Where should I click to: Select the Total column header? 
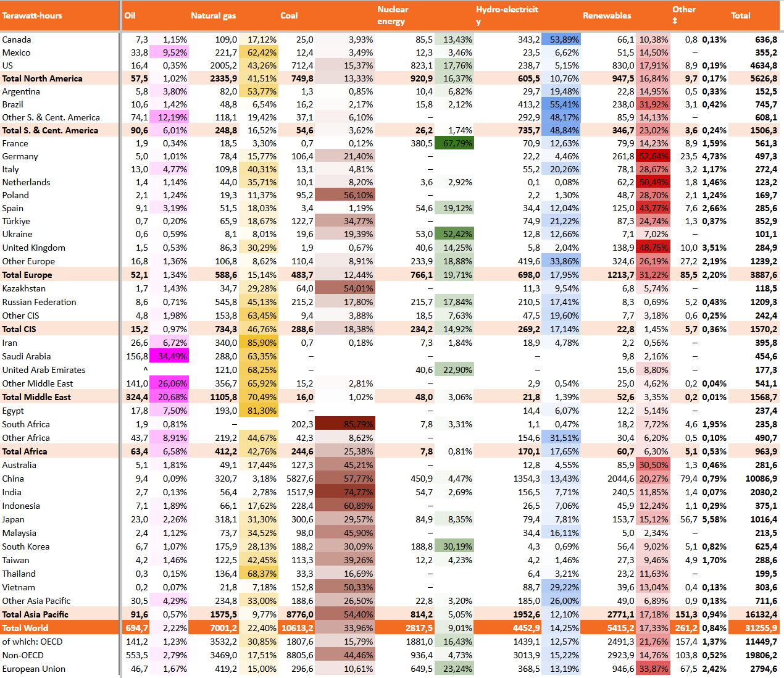click(740, 15)
